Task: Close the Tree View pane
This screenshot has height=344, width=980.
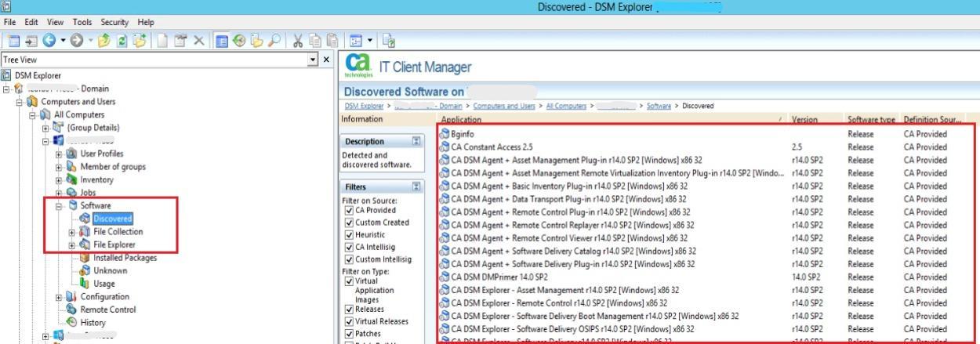Action: pyautogui.click(x=327, y=60)
